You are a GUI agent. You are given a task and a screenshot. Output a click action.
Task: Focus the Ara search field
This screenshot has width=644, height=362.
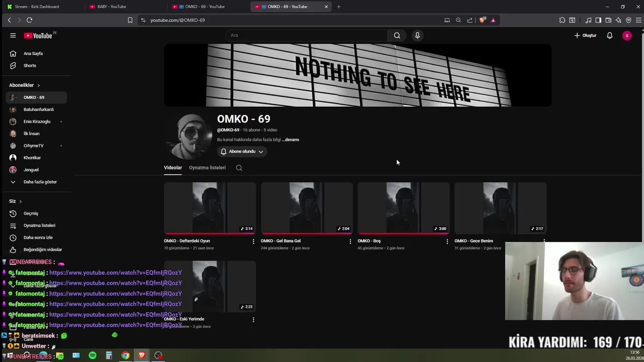[307, 35]
